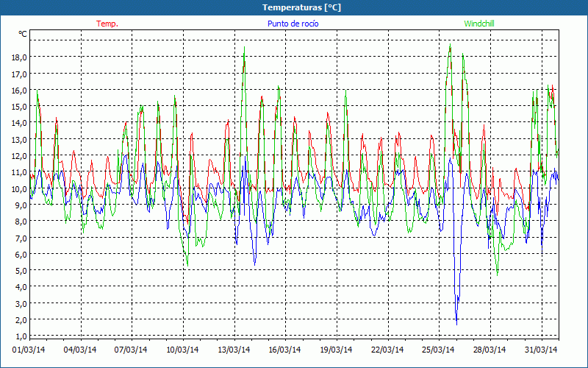Click the 16/03/14 date label
This screenshot has width=588, height=368.
[284, 350]
